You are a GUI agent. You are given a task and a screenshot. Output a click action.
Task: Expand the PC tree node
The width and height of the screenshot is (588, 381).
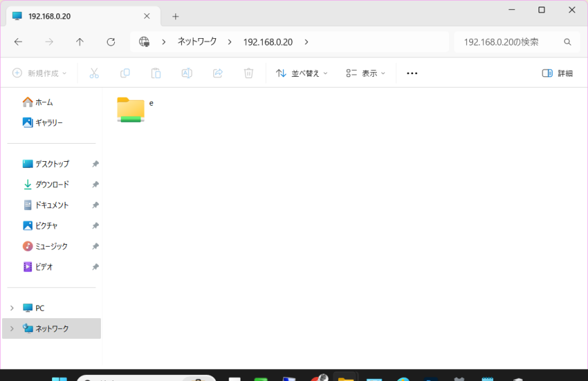[x=12, y=308]
